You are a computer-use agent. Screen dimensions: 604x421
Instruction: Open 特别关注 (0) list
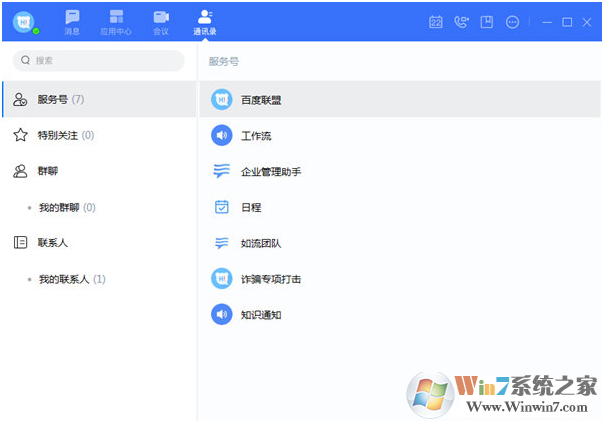(99, 135)
